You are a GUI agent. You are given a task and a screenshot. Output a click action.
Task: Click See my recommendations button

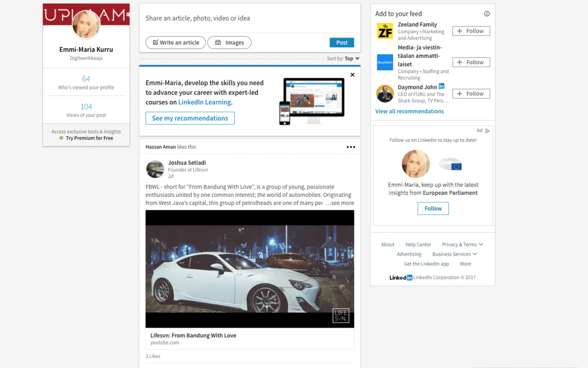190,118
